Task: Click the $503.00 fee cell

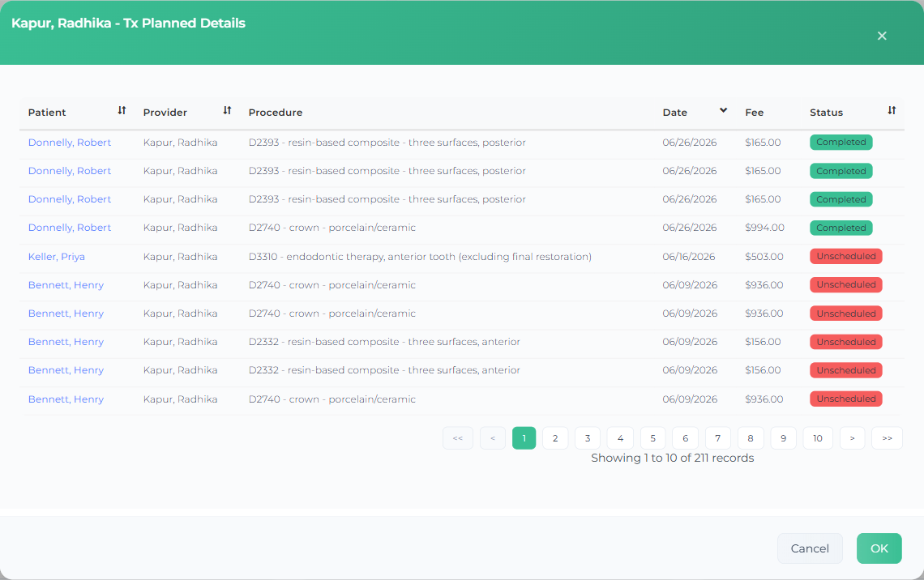Action: pyautogui.click(x=764, y=257)
